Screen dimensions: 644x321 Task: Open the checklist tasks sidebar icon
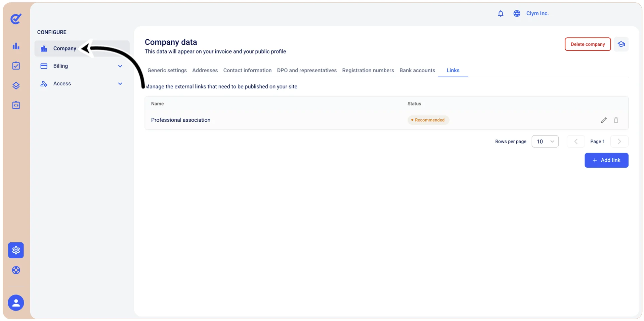pyautogui.click(x=16, y=66)
